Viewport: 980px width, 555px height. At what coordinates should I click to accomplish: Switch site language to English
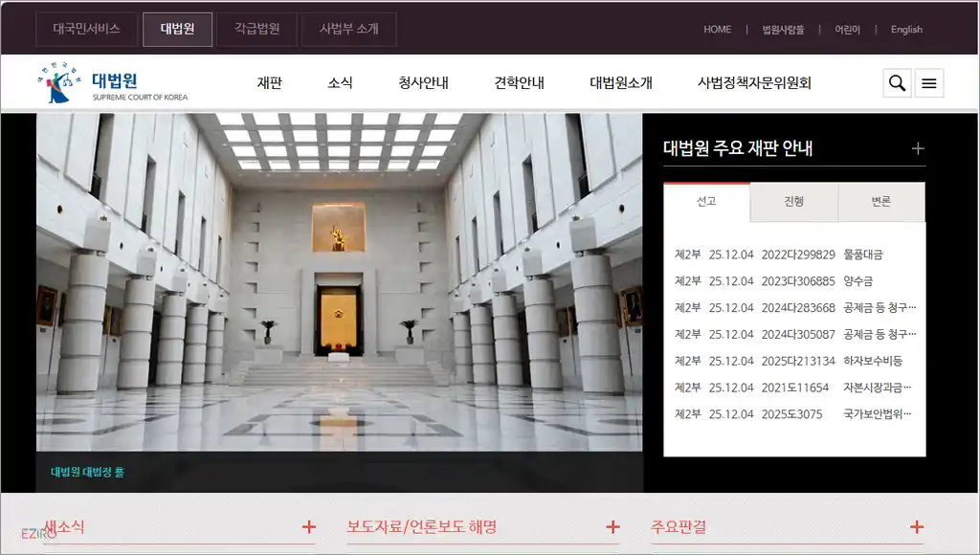point(906,30)
